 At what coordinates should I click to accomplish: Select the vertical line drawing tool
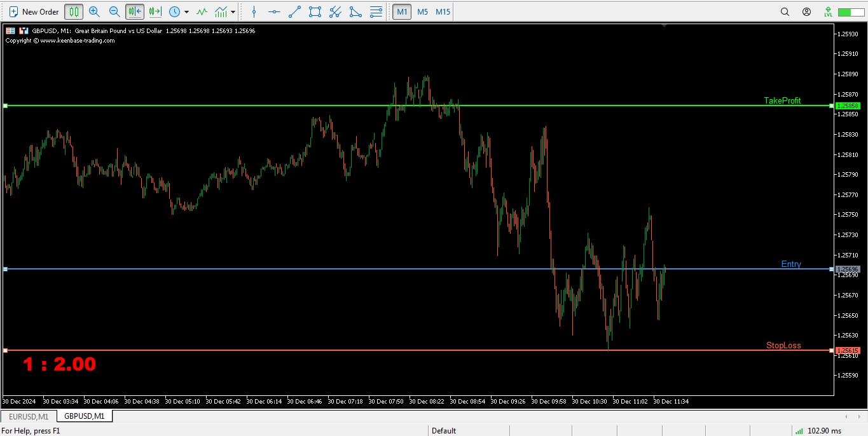(x=254, y=11)
